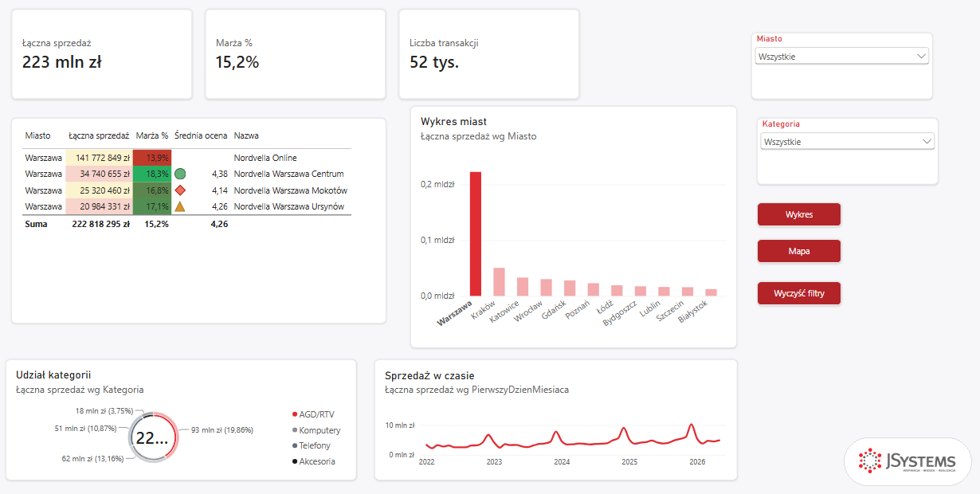Click the 15,2% margin card value
Viewport: 980px width, 494px height.
(237, 61)
